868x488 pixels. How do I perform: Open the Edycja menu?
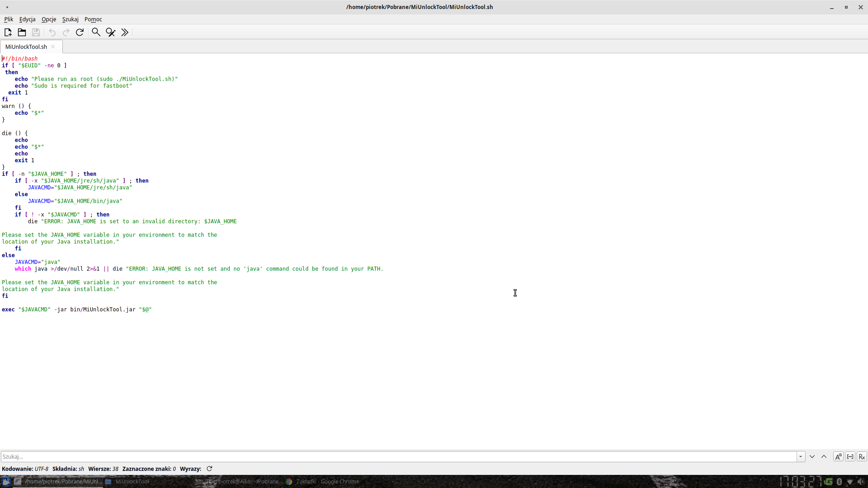[x=27, y=19]
